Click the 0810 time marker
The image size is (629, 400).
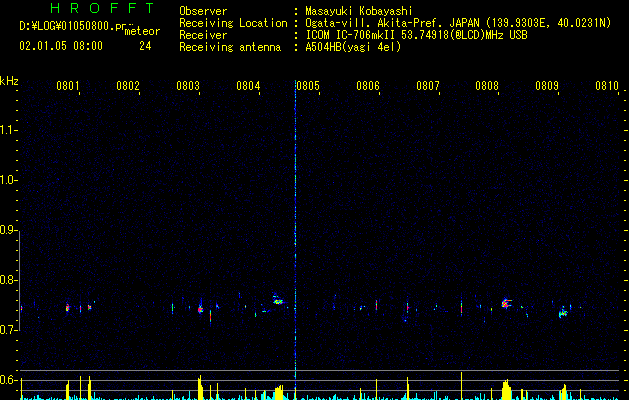click(607, 86)
